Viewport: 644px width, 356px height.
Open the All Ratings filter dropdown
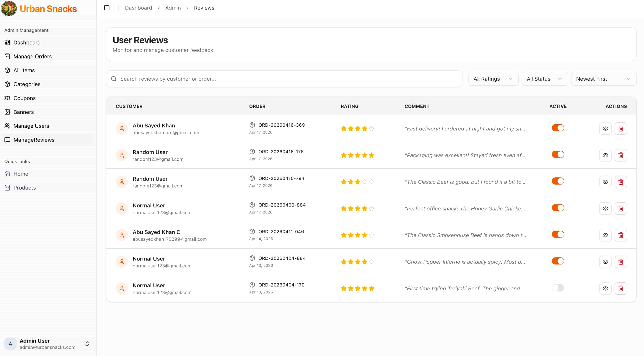[493, 79]
